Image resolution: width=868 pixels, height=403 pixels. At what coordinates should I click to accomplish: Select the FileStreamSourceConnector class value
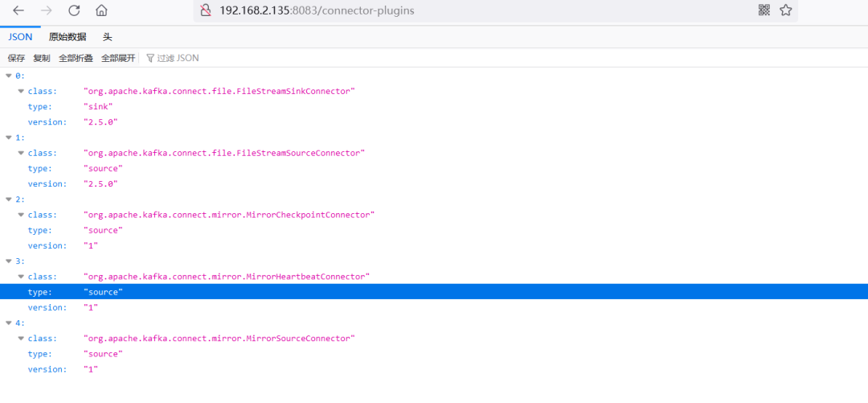[x=224, y=153]
